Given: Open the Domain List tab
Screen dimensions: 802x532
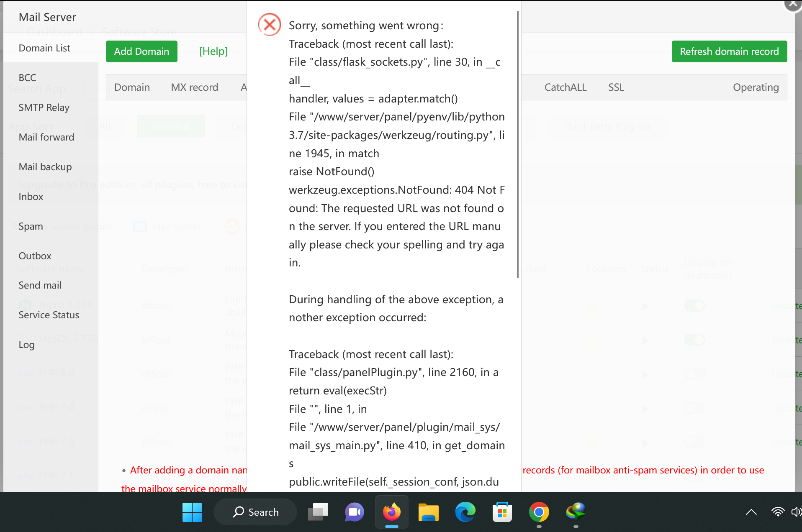Looking at the screenshot, I should pos(44,48).
